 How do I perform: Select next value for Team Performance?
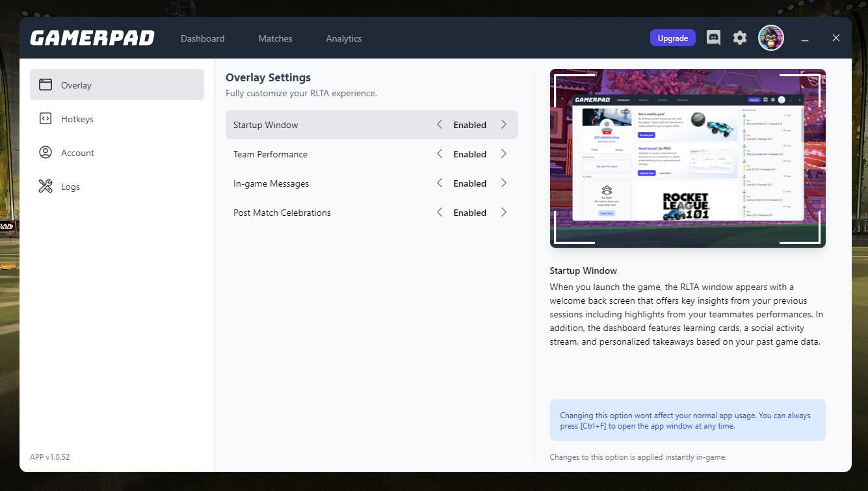coord(504,153)
